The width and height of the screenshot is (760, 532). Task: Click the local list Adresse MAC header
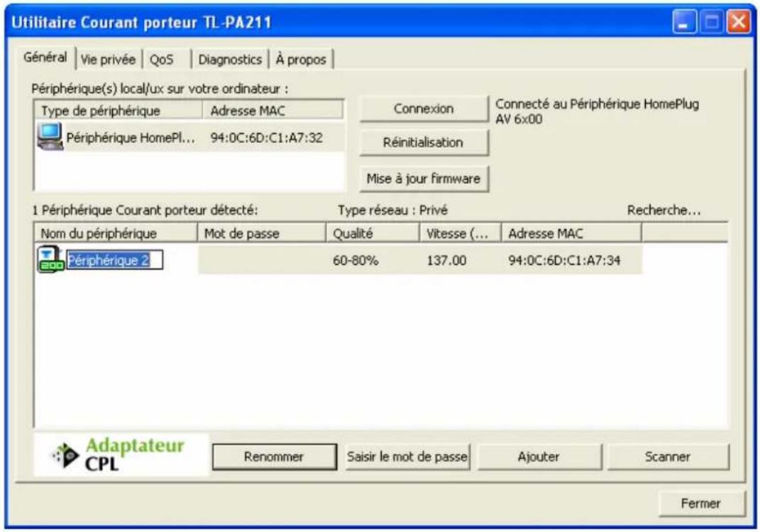point(273,111)
